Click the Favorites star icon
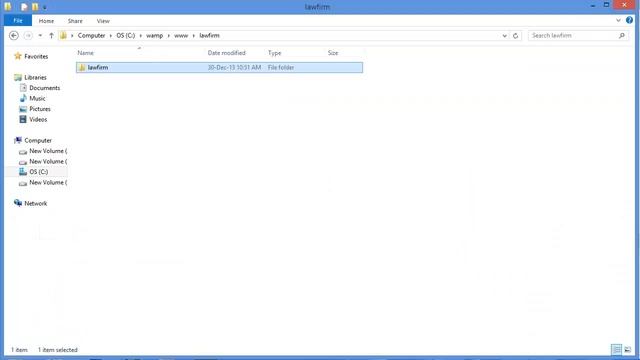Image resolution: width=640 pixels, height=360 pixels. (x=18, y=56)
